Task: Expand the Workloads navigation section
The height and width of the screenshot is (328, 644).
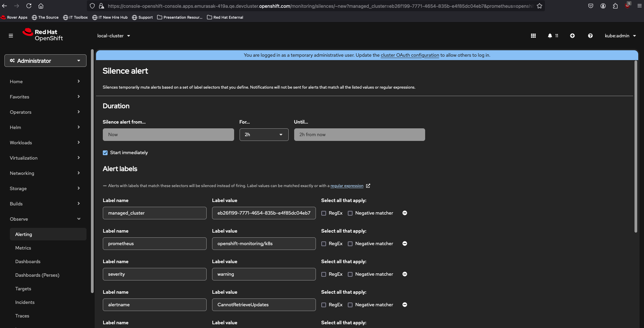Action: pyautogui.click(x=45, y=143)
